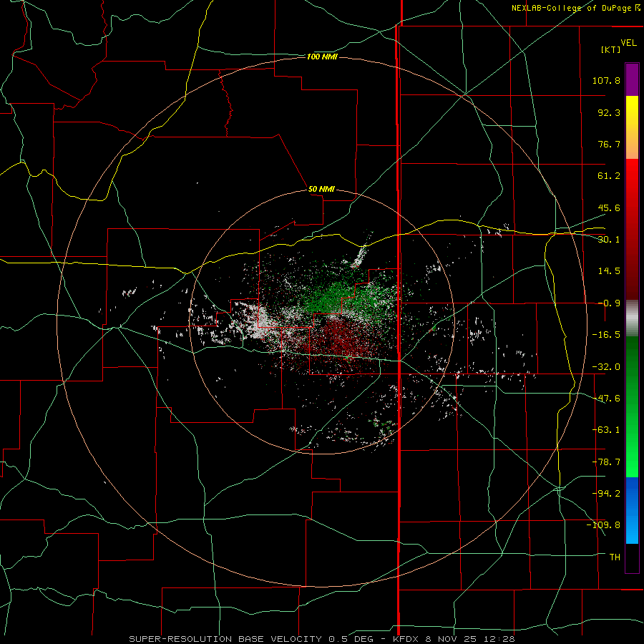Screen dimensions: 644x644
Task: Select the 14.5 value on velocity scale
Action: (x=609, y=271)
